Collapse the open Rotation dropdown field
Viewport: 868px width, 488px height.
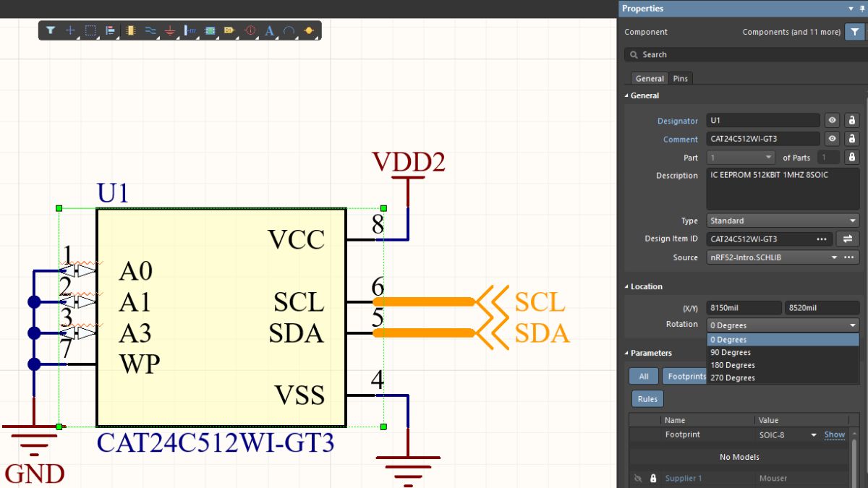pyautogui.click(x=783, y=325)
